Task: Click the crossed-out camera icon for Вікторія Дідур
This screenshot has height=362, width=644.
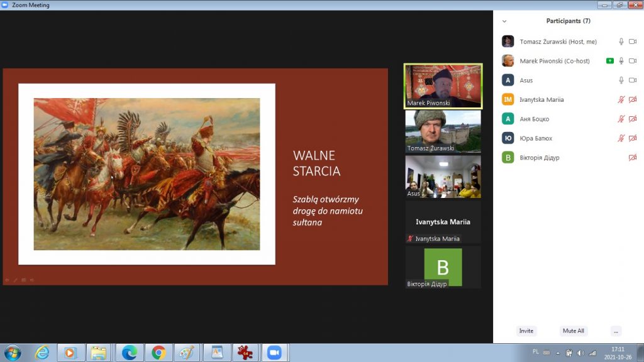Action: click(633, 158)
